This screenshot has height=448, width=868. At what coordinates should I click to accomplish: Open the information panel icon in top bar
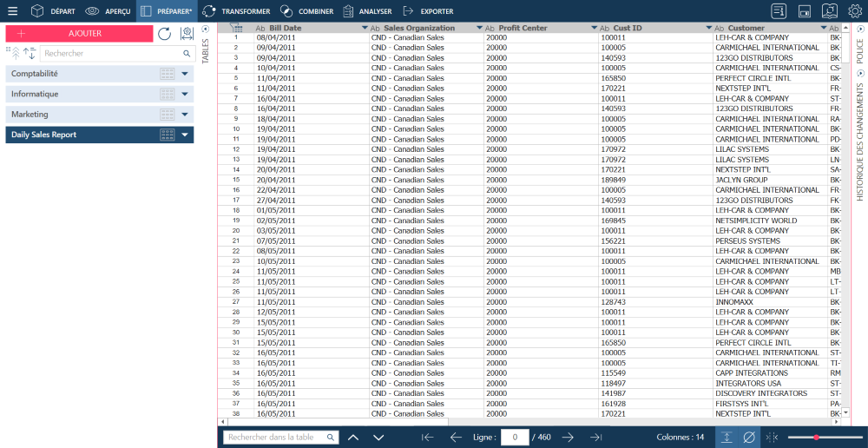[779, 11]
